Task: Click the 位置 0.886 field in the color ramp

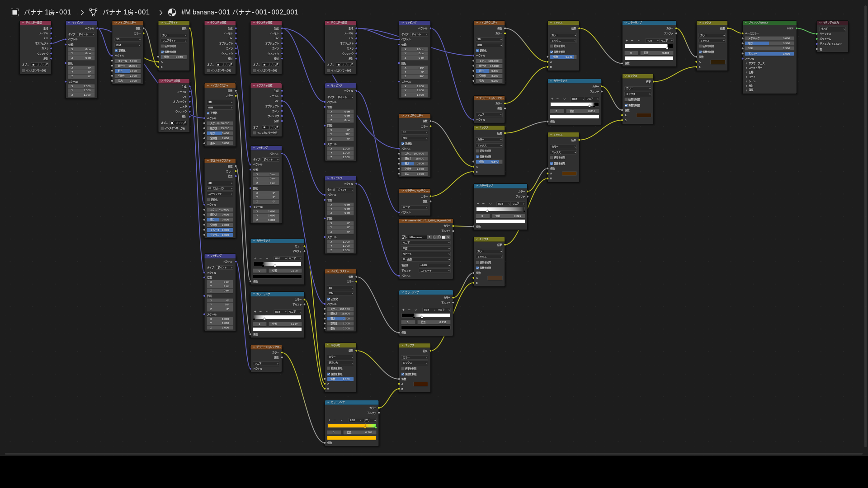Action: [656, 53]
